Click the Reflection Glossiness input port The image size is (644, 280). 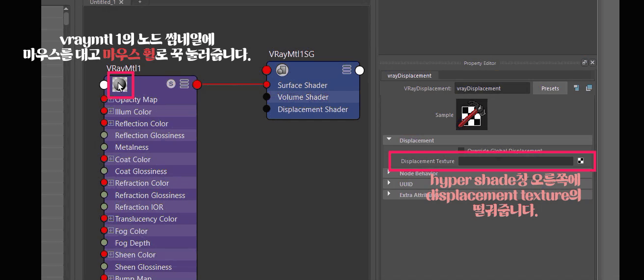click(x=104, y=135)
